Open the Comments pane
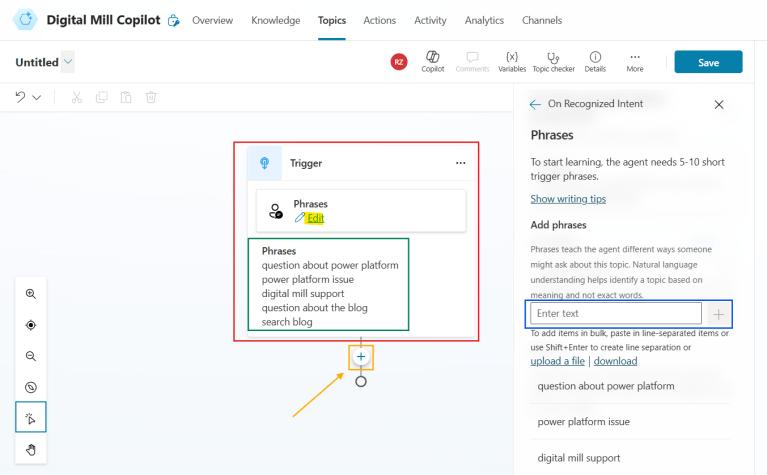Image resolution: width=767 pixels, height=475 pixels. [x=472, y=62]
